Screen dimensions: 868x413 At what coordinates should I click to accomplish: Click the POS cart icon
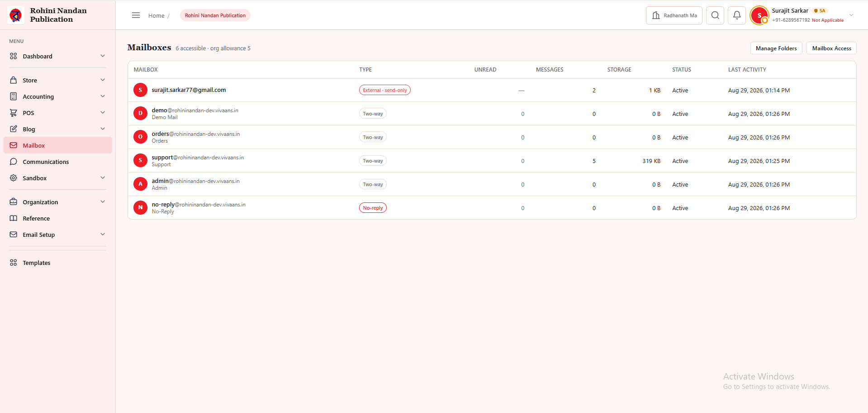pyautogui.click(x=14, y=113)
